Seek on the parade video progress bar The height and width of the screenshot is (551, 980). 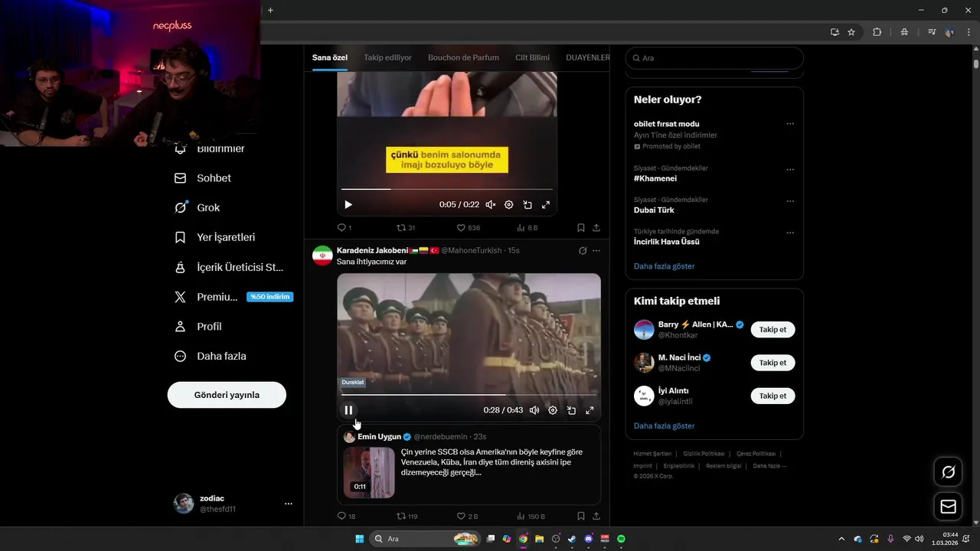[x=469, y=395]
